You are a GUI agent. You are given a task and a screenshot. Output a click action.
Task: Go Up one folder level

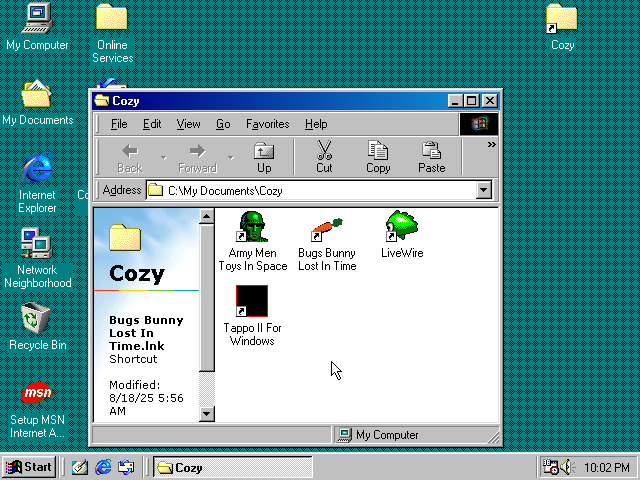pos(264,157)
